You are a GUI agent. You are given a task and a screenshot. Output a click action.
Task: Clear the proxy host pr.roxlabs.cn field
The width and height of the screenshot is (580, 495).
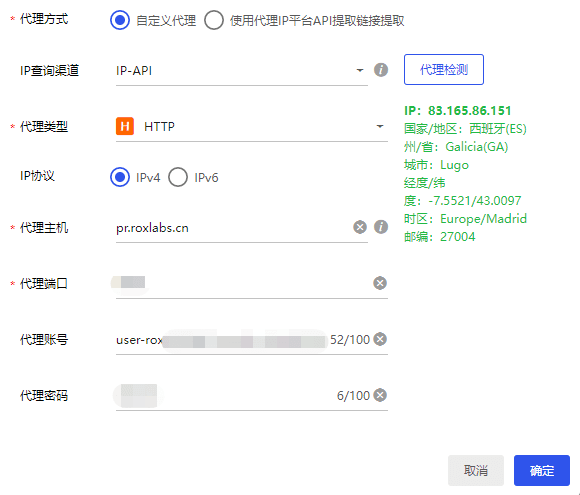[x=360, y=227]
